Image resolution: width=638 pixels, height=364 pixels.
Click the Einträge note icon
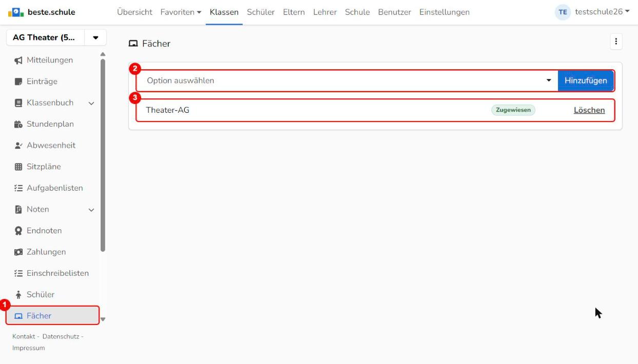coord(18,82)
